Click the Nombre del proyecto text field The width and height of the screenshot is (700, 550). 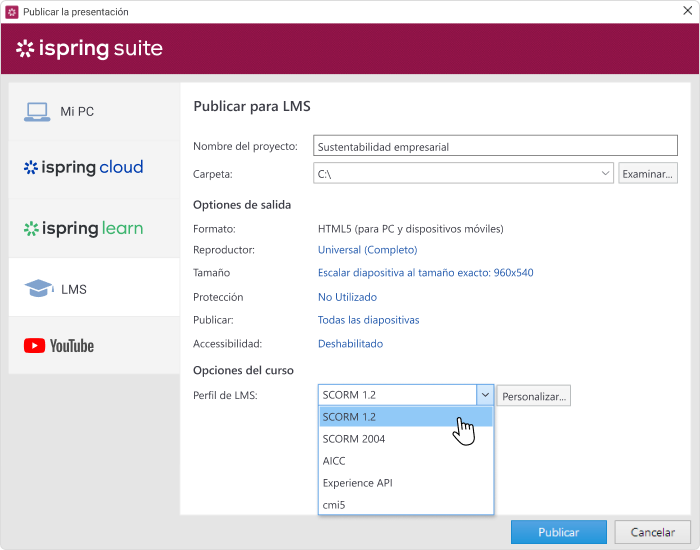[x=495, y=146]
